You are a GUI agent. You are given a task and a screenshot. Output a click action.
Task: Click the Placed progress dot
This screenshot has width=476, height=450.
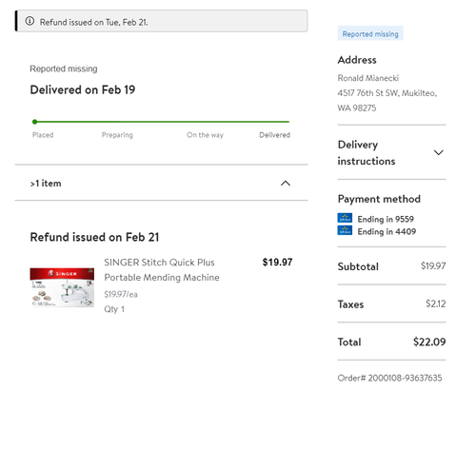pyautogui.click(x=34, y=122)
